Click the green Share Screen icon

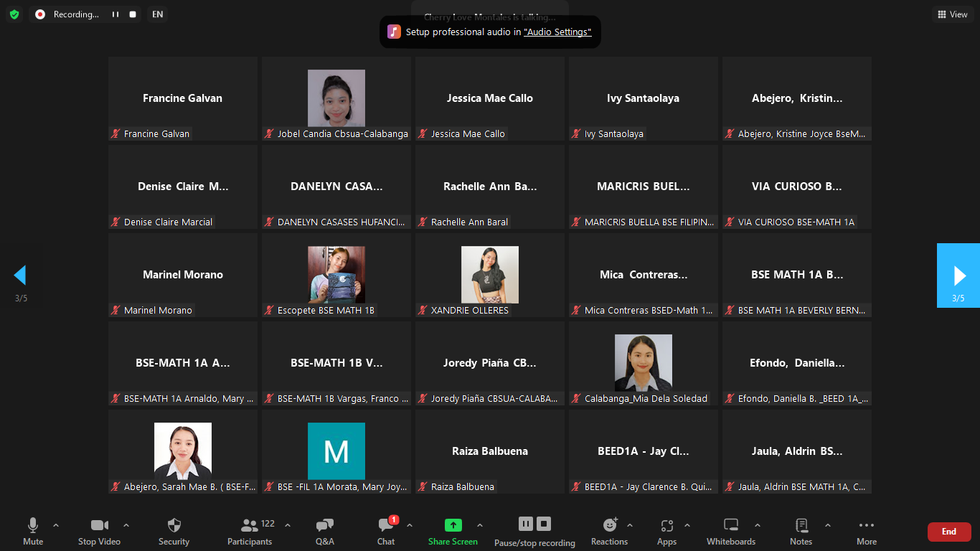click(x=453, y=525)
